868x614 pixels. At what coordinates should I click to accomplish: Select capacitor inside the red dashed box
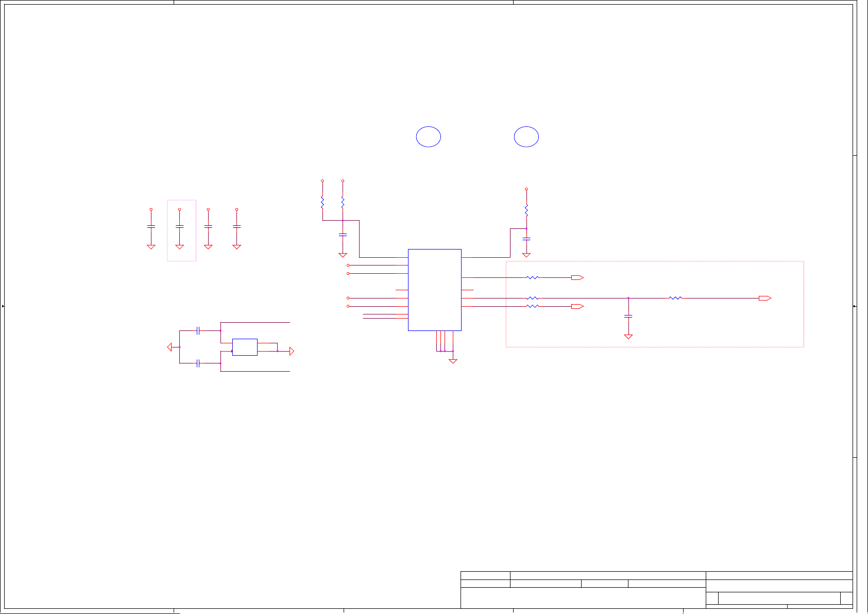pos(628,316)
